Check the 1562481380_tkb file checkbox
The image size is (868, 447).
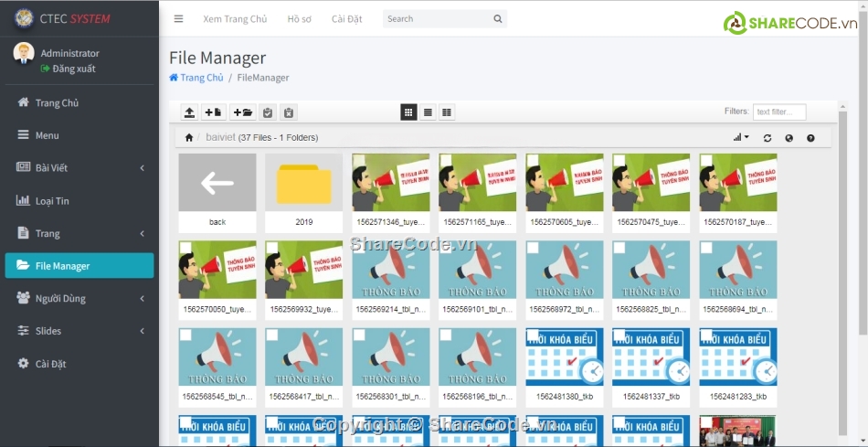(x=533, y=335)
